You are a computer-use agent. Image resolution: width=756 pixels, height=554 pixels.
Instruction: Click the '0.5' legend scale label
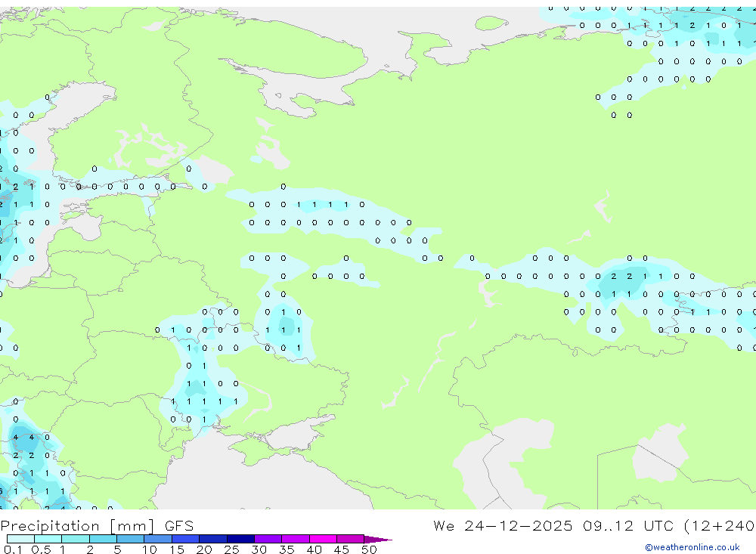point(41,549)
